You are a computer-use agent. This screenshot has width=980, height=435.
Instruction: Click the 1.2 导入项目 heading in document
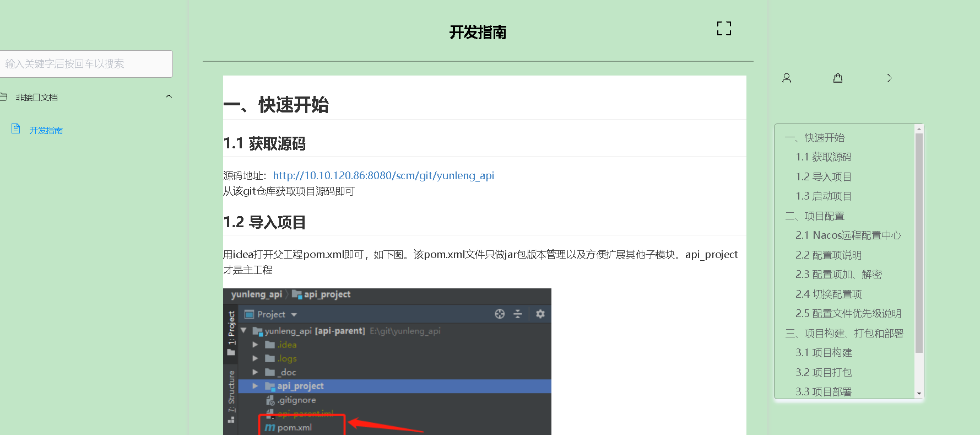tap(264, 222)
